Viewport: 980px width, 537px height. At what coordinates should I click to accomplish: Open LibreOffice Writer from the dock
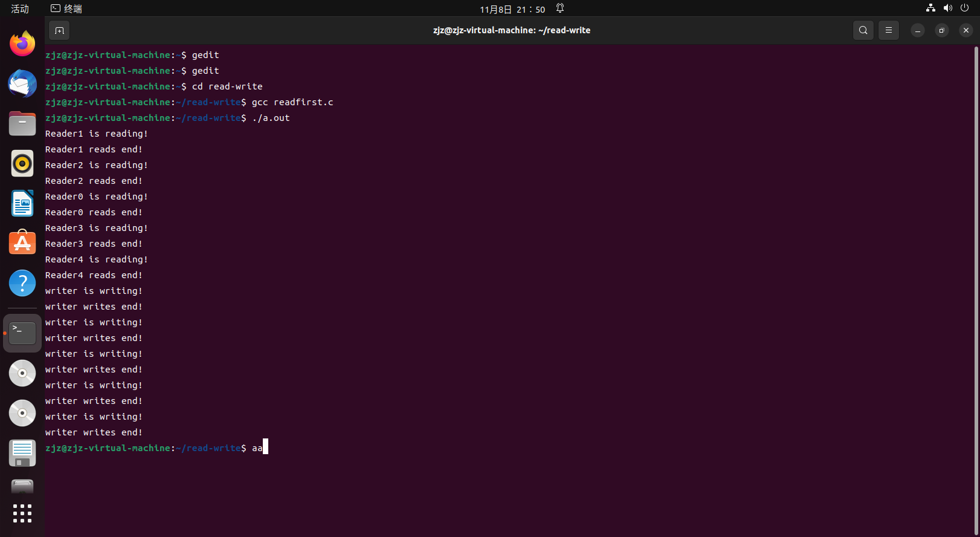[22, 203]
